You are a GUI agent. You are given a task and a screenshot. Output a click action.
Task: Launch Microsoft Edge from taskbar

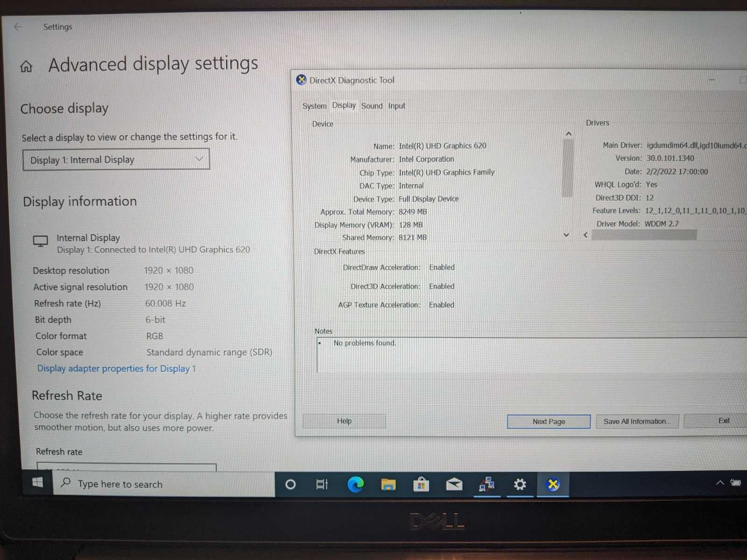pos(355,484)
